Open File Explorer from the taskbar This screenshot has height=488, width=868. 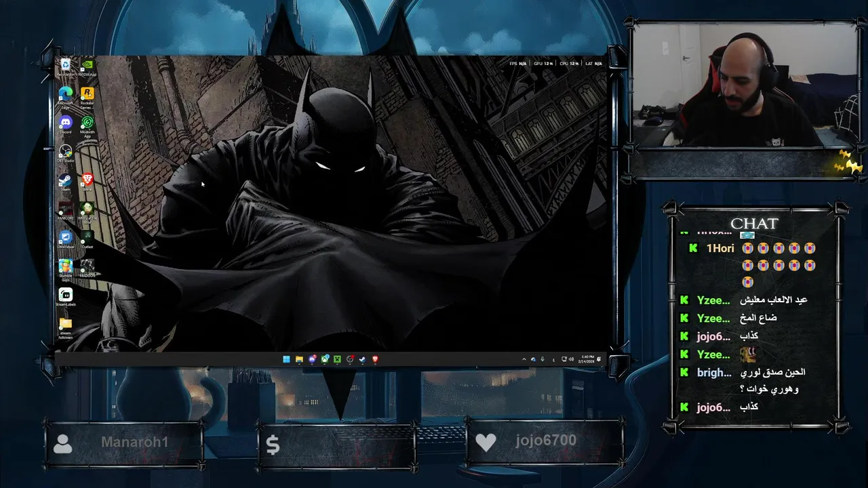[299, 359]
